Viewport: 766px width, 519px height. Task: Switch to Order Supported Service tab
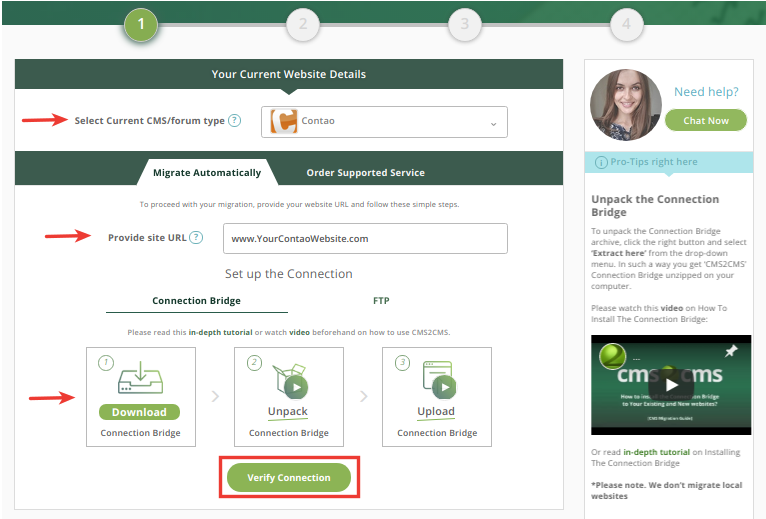365,173
